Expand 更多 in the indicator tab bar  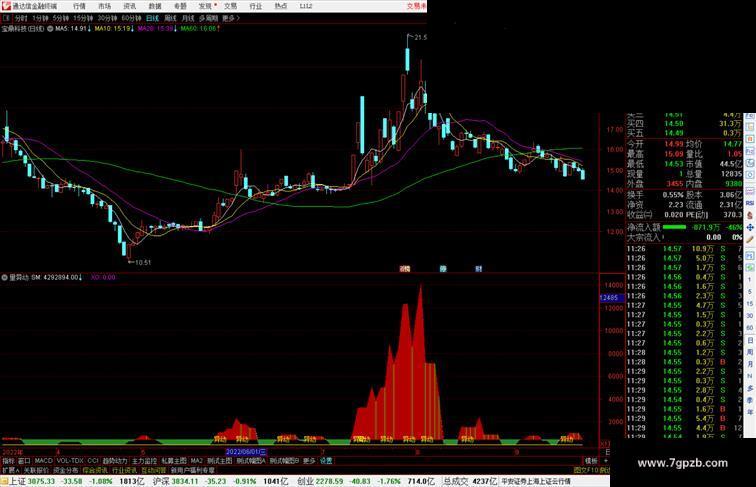[x=309, y=461]
